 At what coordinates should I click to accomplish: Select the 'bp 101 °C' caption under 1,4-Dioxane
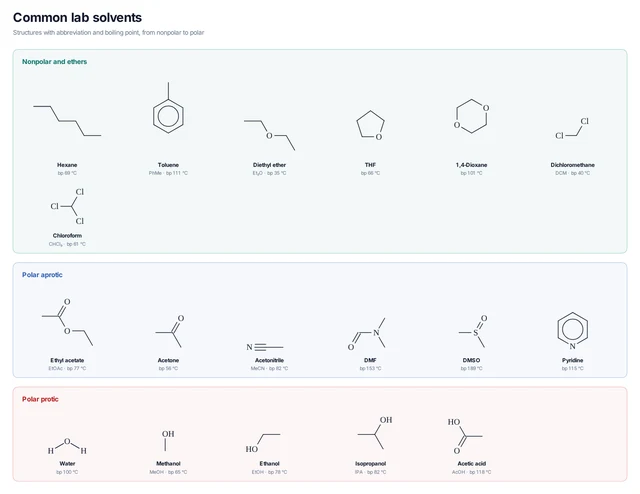(x=471, y=173)
